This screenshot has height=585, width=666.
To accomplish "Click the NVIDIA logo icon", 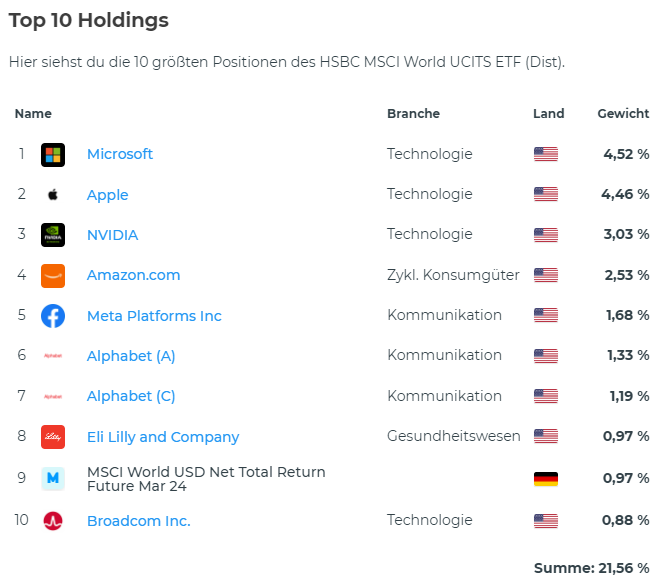I will [53, 235].
